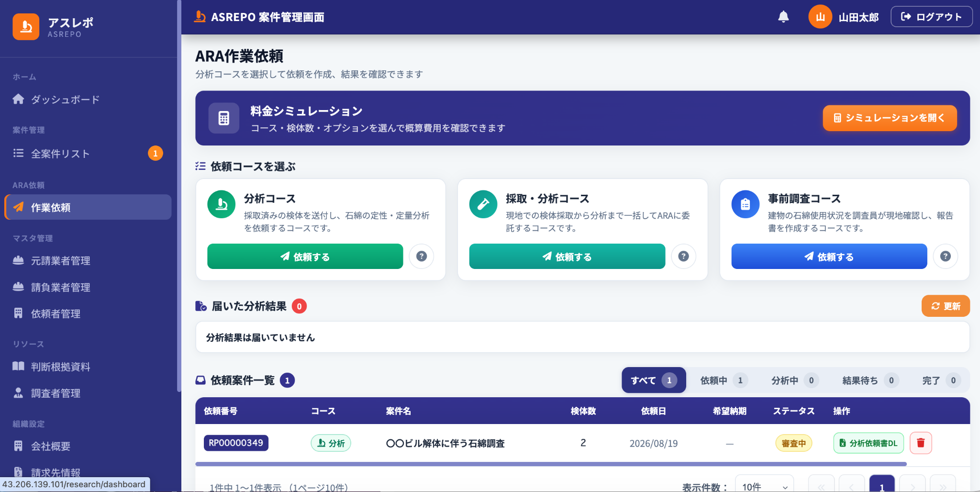
Task: Click the orange 更新 refresh button
Action: (946, 306)
